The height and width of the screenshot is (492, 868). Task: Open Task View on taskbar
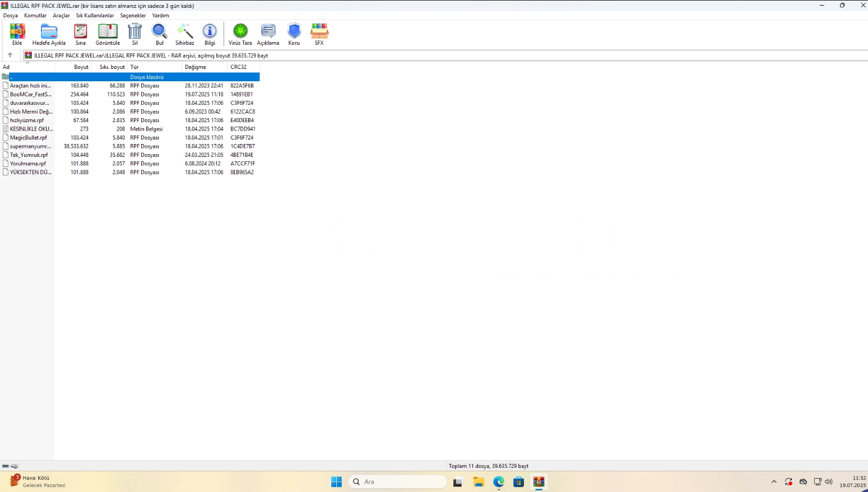pos(458,482)
